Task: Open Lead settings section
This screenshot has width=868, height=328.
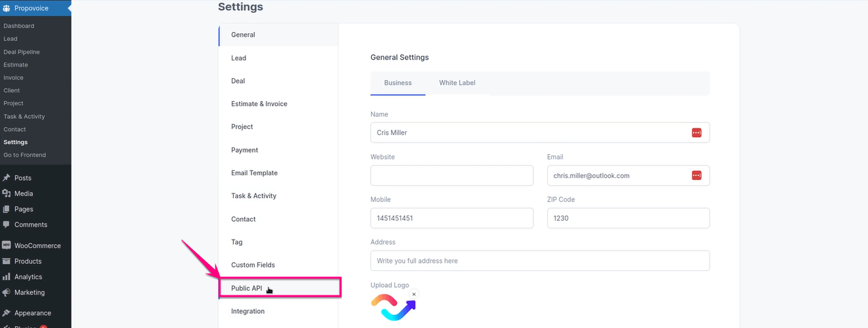Action: (278, 58)
